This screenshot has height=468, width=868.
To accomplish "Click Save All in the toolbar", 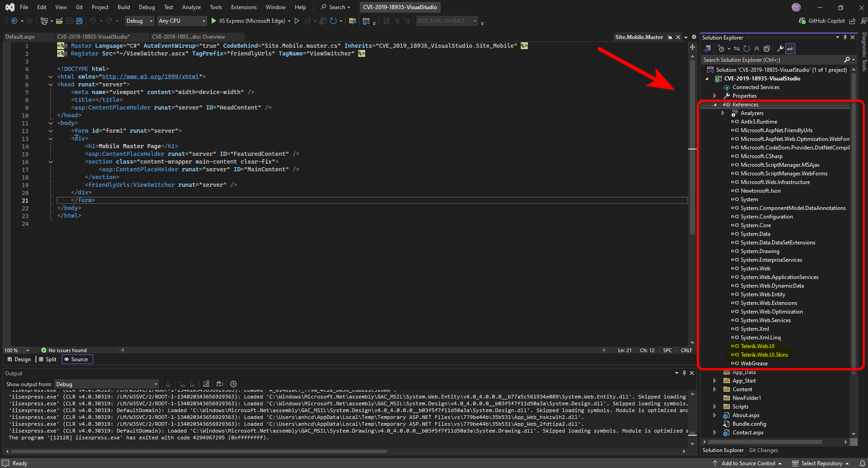I will pos(79,21).
